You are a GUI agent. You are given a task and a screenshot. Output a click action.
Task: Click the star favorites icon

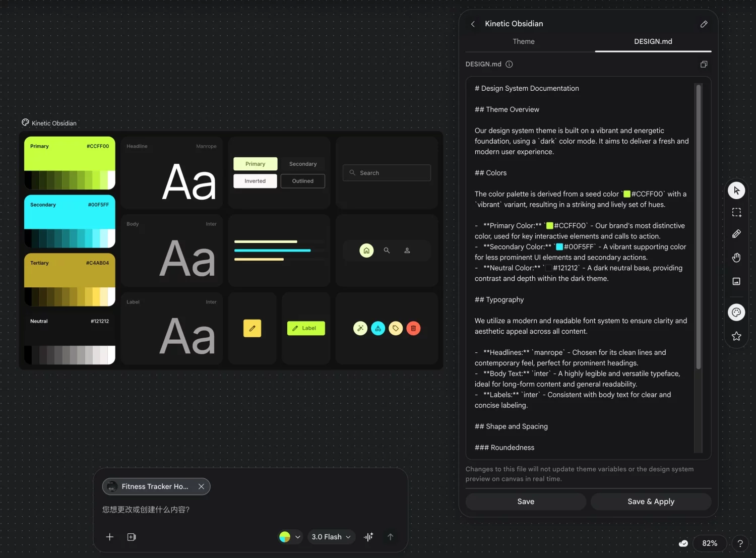pos(736,336)
